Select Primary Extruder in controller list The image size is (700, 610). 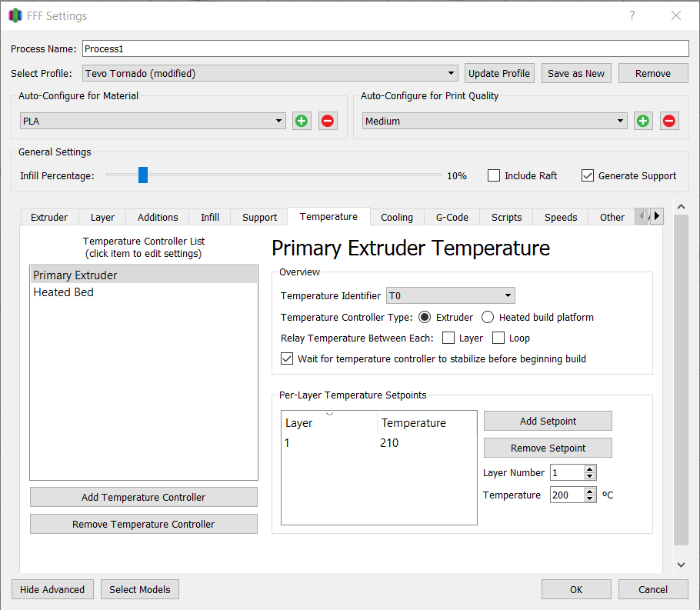click(144, 275)
